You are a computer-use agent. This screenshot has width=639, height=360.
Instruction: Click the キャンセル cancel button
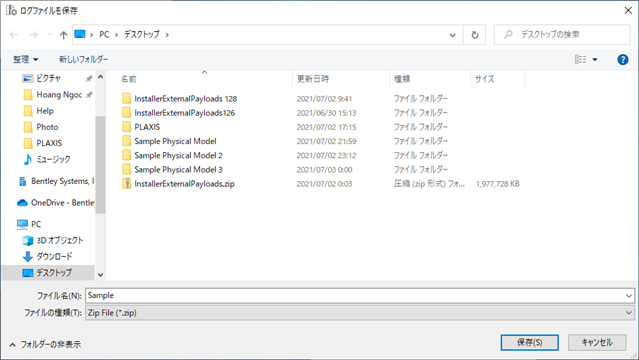(x=597, y=342)
